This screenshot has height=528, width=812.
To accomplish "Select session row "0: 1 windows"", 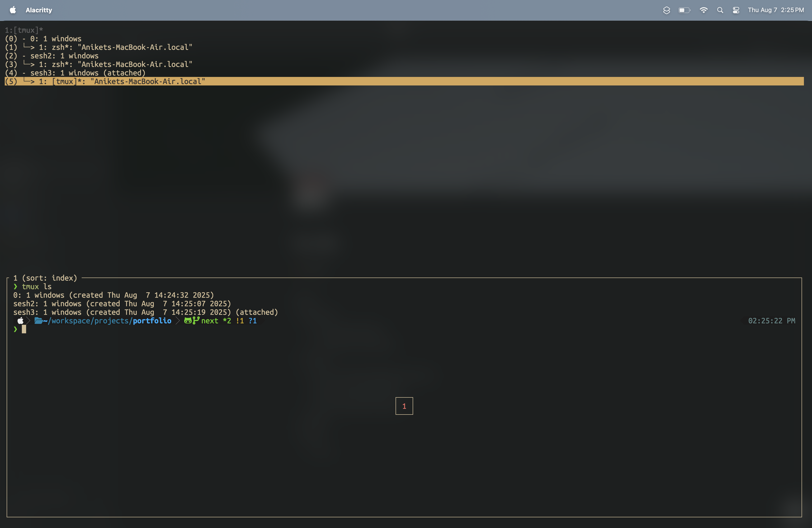I will pyautogui.click(x=404, y=39).
